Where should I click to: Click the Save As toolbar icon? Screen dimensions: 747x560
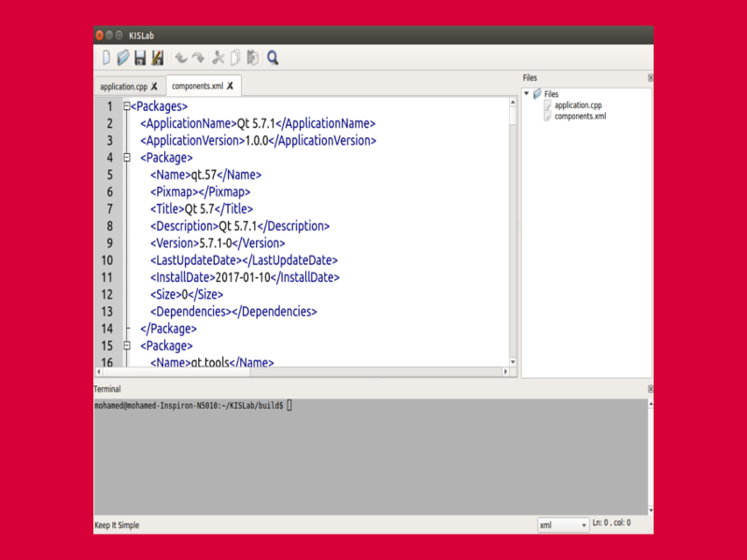(157, 58)
